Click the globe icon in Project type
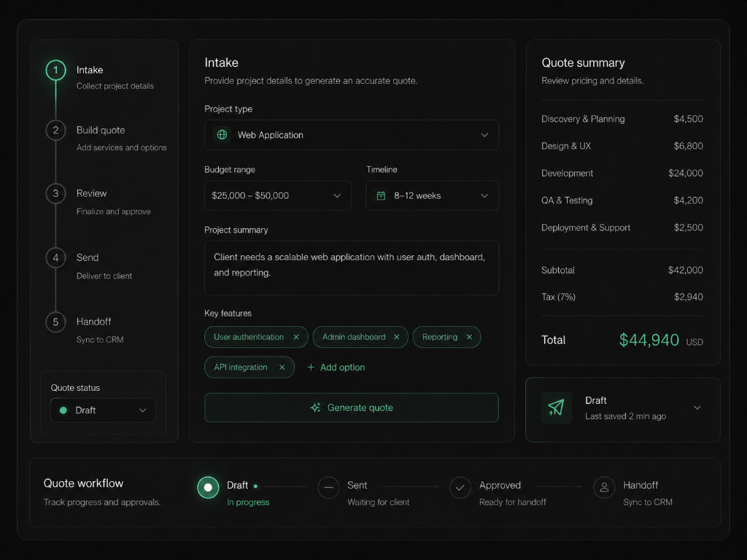 222,135
